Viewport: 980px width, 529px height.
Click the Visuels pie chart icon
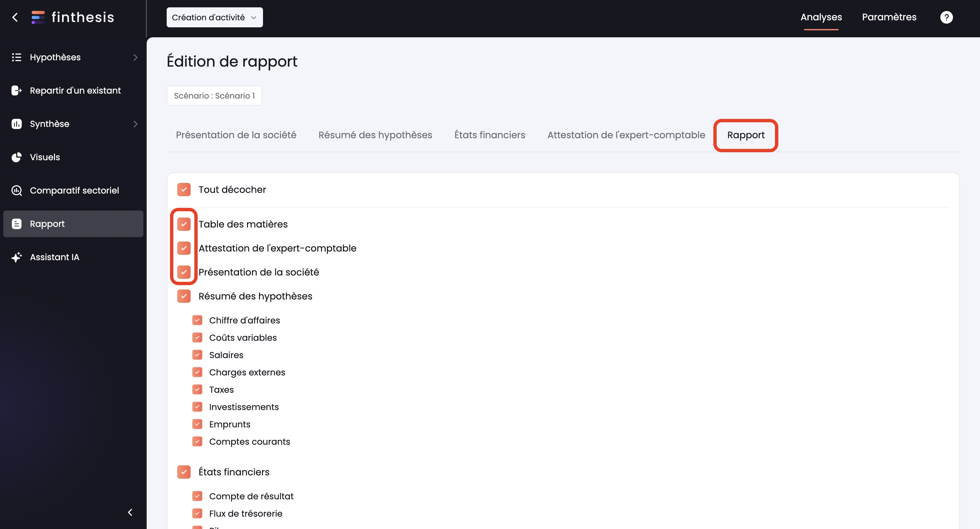pos(16,157)
